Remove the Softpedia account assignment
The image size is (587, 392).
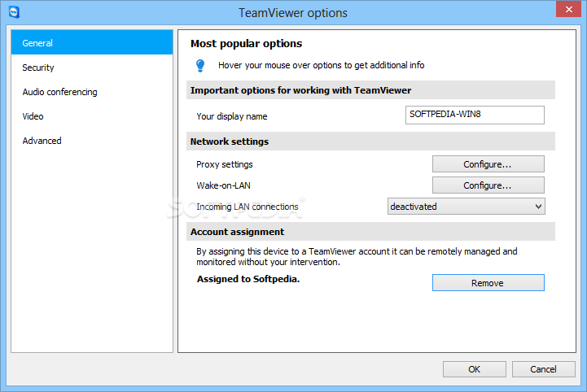point(488,283)
